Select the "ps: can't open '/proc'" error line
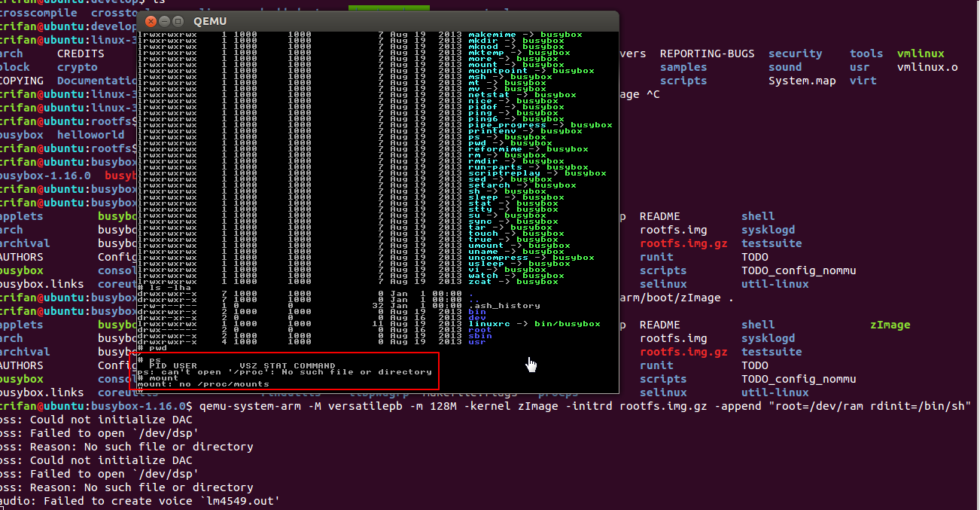 (285, 372)
